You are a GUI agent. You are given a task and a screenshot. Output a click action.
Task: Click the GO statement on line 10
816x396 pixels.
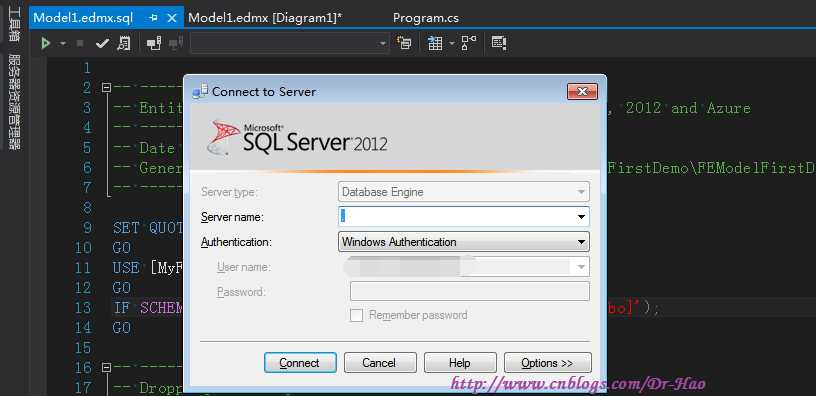coord(122,248)
